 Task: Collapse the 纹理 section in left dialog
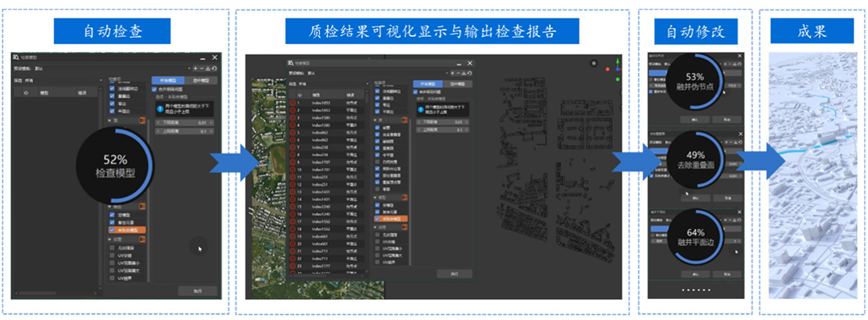coord(109,239)
